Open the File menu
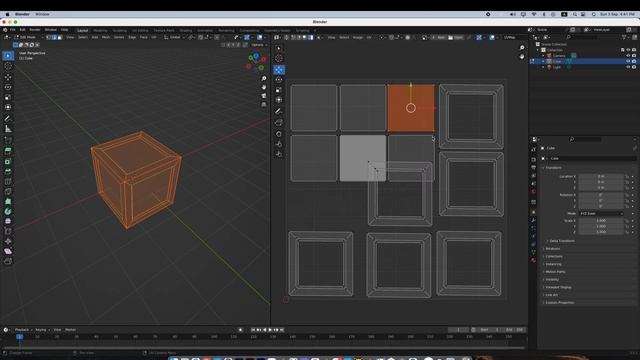 pos(13,30)
